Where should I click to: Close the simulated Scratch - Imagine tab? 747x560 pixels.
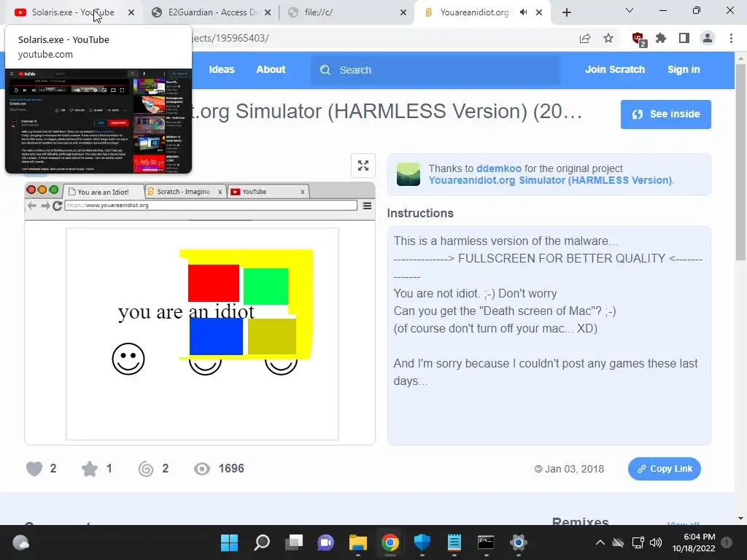pos(220,192)
